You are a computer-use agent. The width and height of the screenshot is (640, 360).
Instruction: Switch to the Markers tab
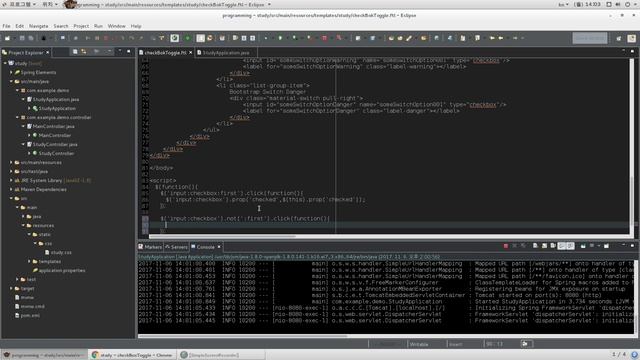tap(150, 247)
